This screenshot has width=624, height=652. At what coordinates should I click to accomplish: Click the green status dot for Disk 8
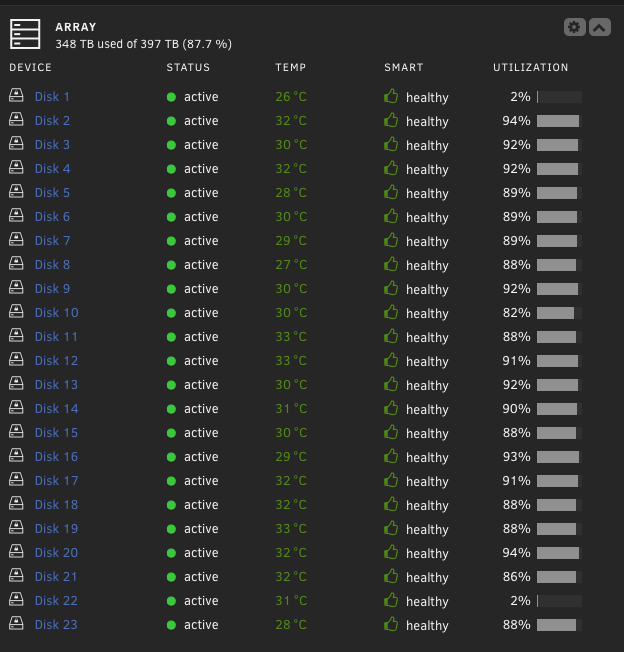[x=171, y=265]
